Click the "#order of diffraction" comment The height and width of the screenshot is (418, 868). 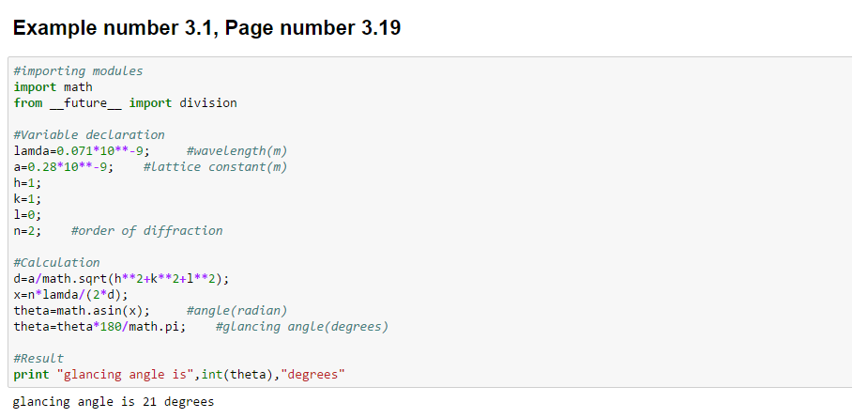(146, 230)
